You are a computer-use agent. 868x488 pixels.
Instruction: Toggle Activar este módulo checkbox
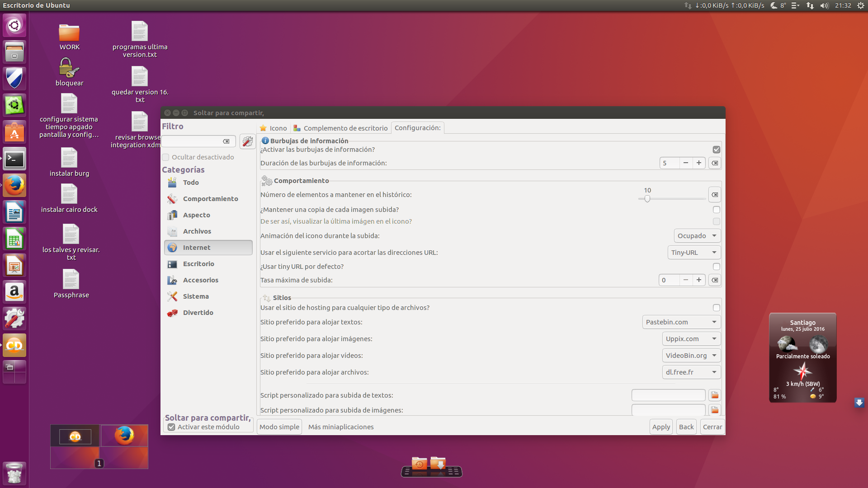coord(171,427)
